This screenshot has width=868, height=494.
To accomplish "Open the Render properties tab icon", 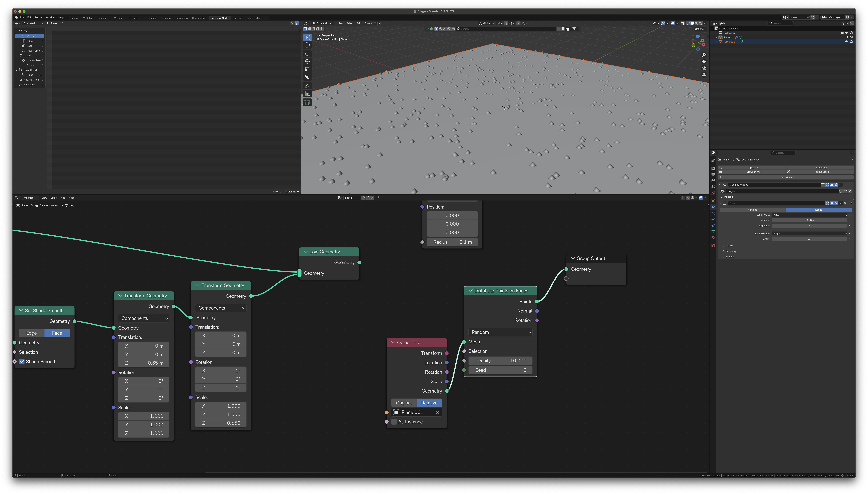I will [713, 168].
